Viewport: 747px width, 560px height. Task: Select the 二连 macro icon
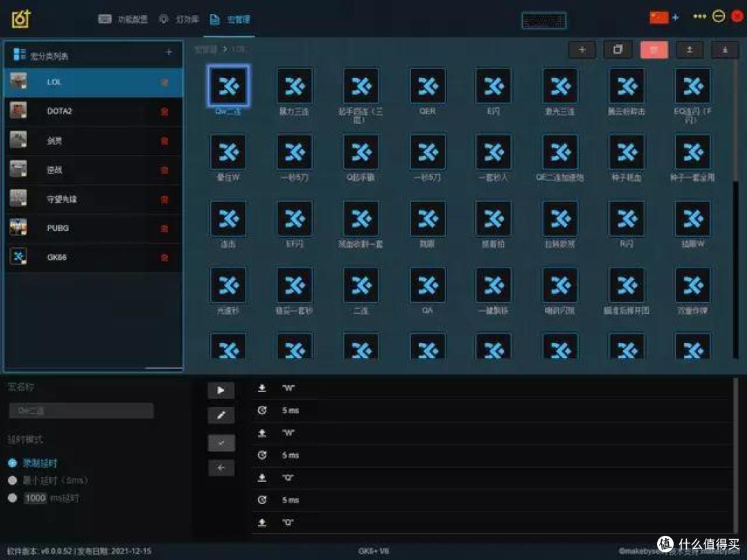(x=361, y=286)
